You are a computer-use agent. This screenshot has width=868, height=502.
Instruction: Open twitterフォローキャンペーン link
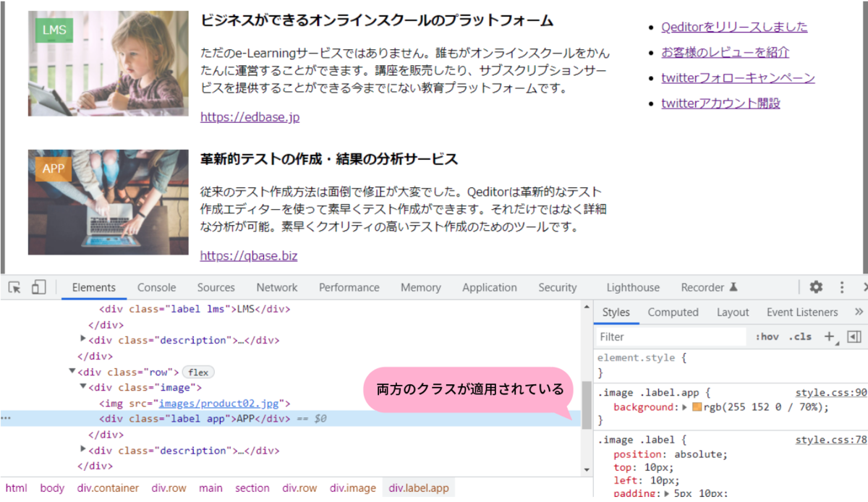738,77
